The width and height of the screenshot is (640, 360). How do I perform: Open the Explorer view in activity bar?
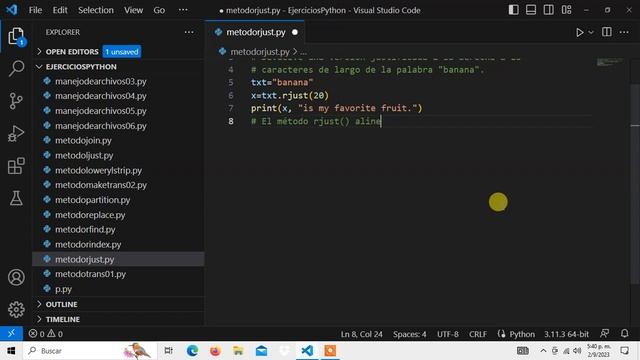[16, 37]
